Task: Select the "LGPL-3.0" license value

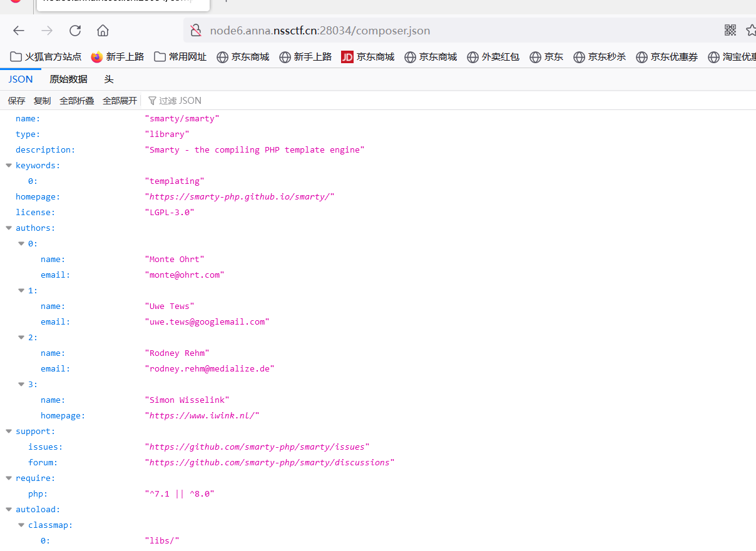Action: (170, 213)
